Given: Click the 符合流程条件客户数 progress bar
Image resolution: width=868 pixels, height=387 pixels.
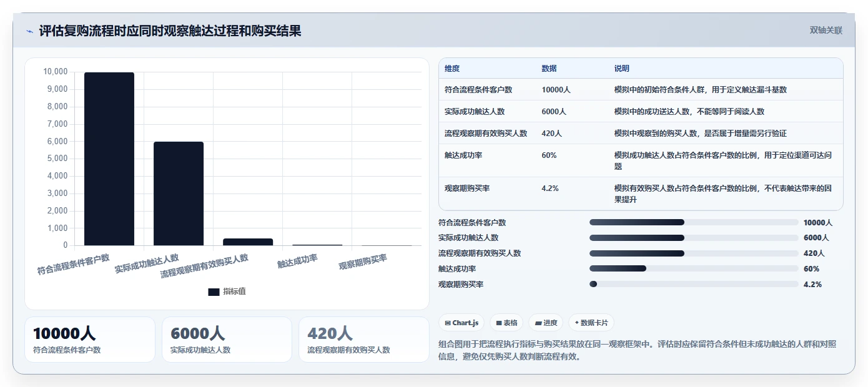Looking at the screenshot, I should click(694, 222).
